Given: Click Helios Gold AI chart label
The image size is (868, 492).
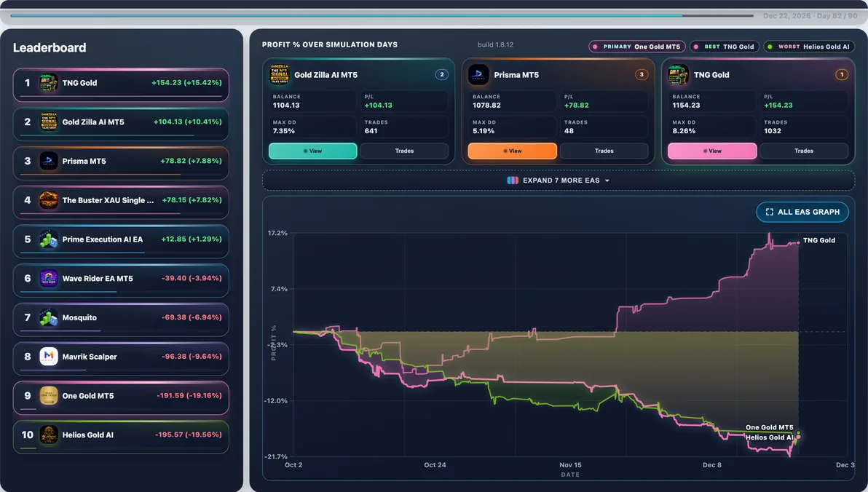Looking at the screenshot, I should coord(769,437).
